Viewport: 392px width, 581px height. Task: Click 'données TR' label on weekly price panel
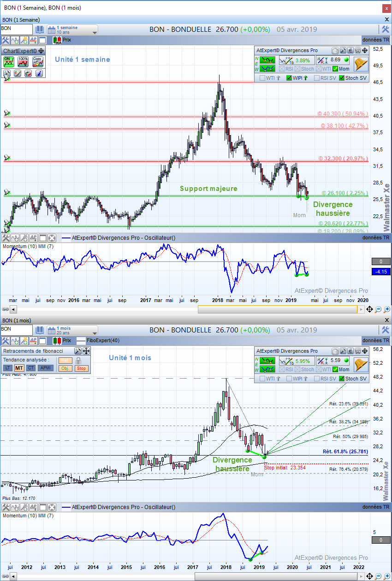point(376,40)
